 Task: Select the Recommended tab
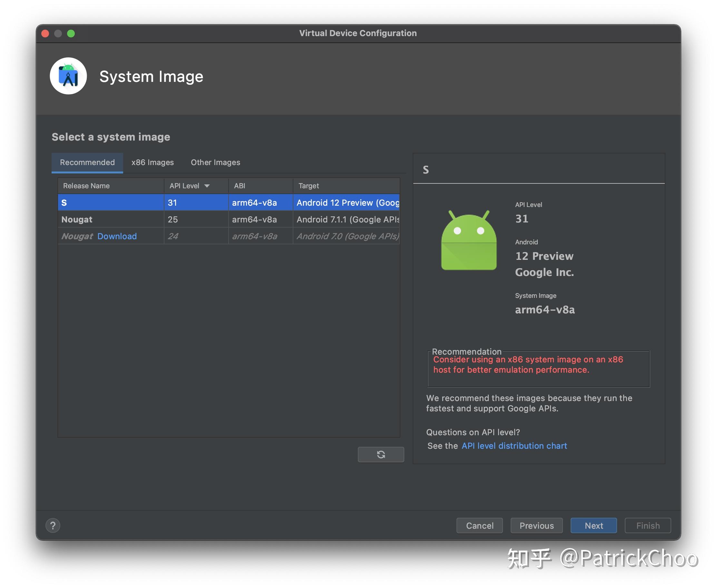click(x=87, y=162)
